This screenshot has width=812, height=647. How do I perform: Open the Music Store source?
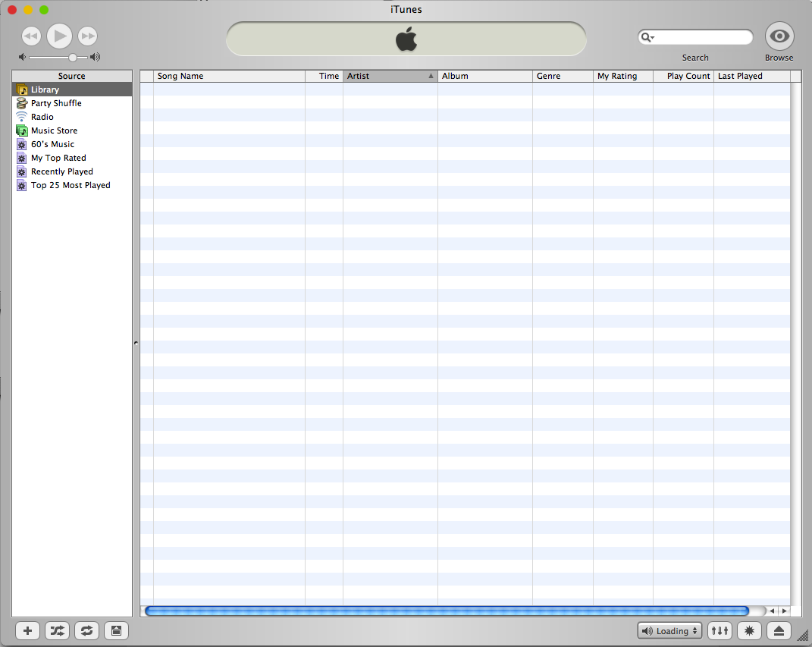pos(72,130)
